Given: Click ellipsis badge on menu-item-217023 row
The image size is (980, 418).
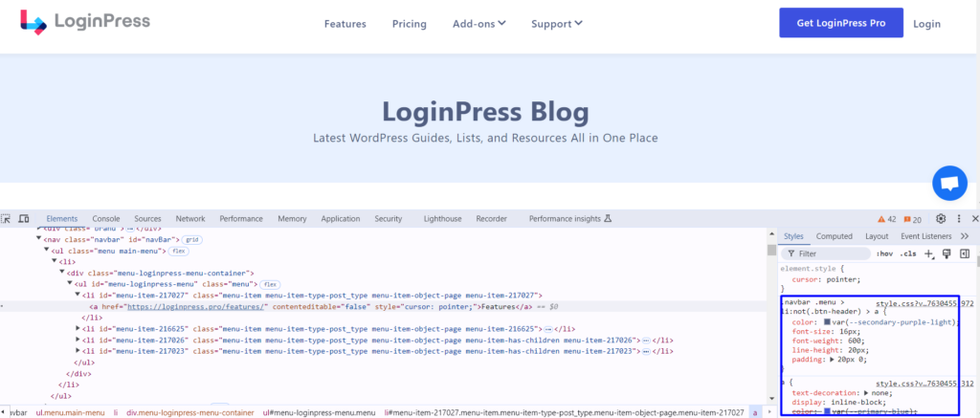Looking at the screenshot, I should pos(646,351).
